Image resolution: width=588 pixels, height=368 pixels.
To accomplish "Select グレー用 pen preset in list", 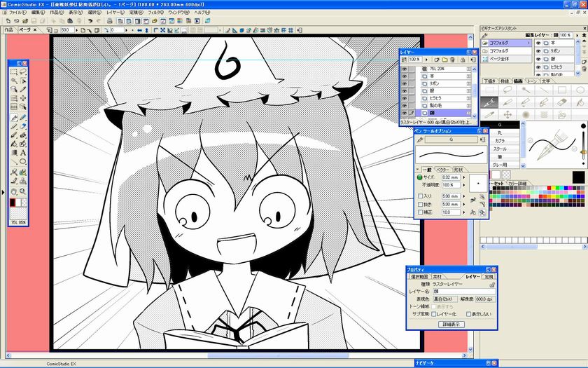I will tap(500, 165).
